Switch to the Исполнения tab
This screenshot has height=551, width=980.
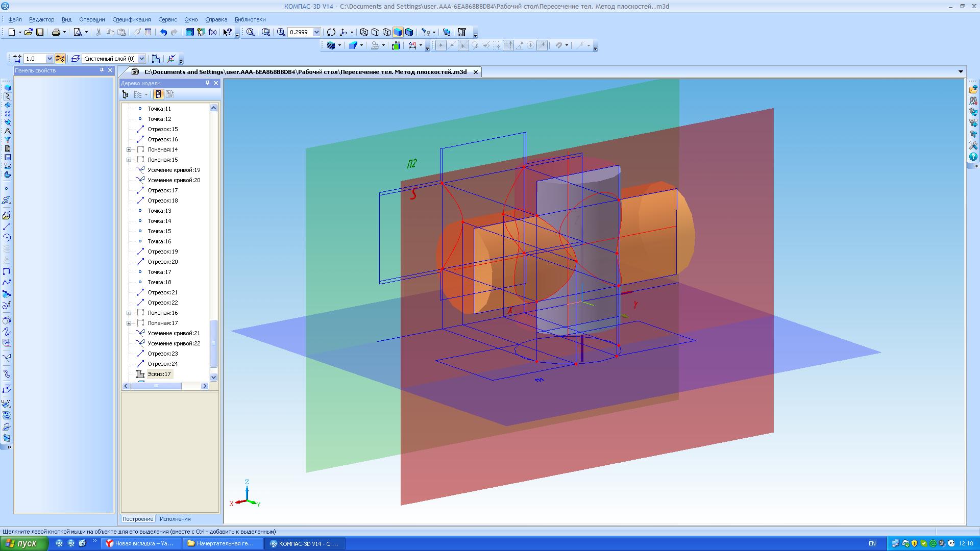pos(175,519)
